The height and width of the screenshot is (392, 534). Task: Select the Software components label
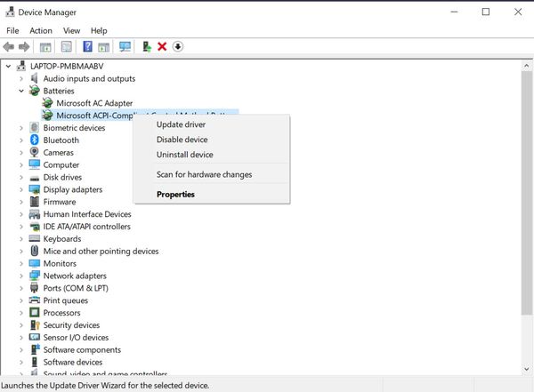coord(82,350)
